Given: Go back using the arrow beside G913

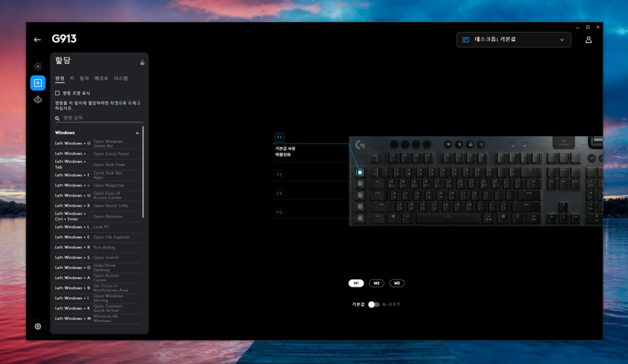Looking at the screenshot, I should tap(37, 40).
